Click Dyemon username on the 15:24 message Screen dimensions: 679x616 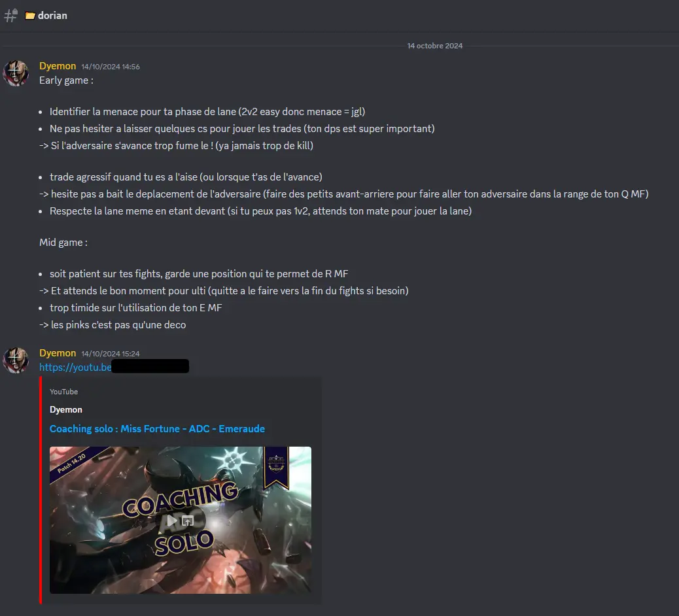click(58, 353)
